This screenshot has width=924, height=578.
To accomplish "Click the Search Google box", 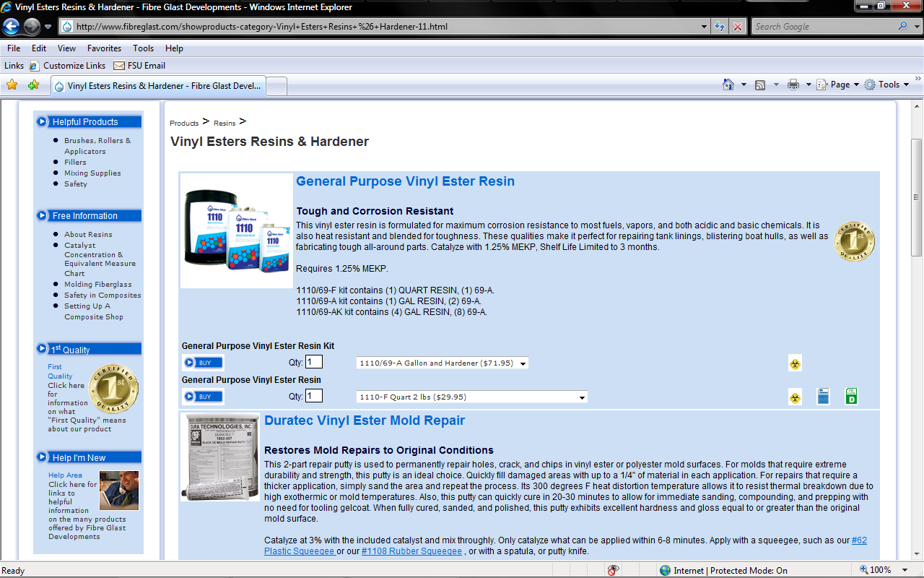I will click(823, 27).
